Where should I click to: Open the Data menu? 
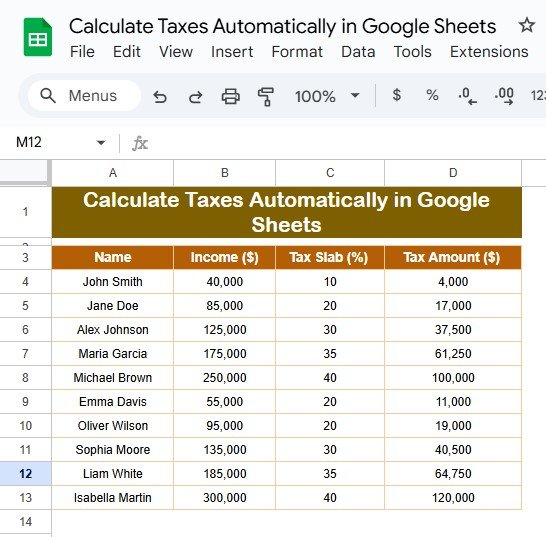pos(358,52)
